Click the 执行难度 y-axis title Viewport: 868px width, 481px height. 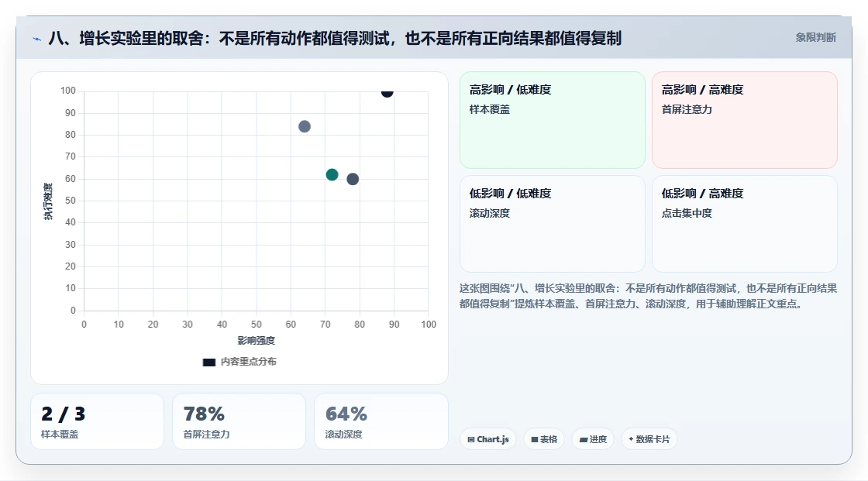[x=48, y=201]
